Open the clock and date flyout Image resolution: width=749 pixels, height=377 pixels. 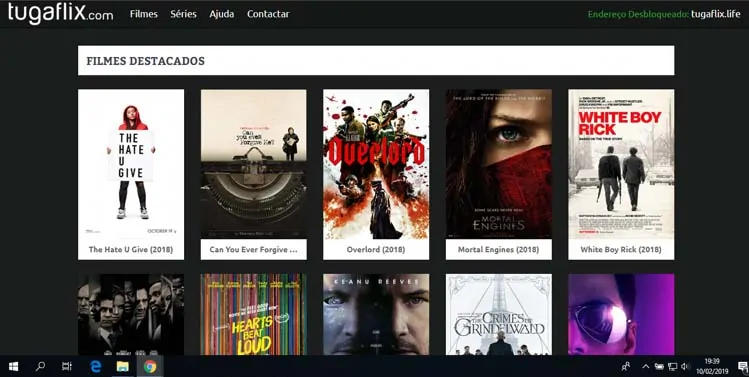coord(712,366)
